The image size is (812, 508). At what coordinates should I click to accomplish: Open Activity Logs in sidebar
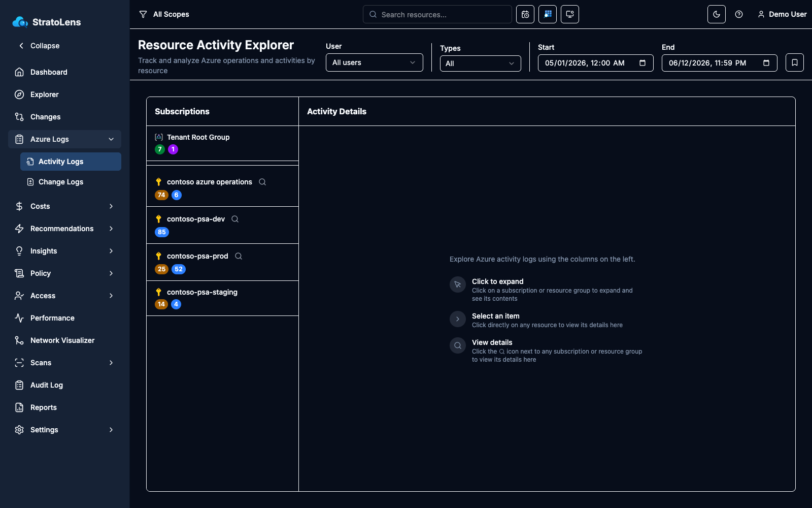[71, 162]
